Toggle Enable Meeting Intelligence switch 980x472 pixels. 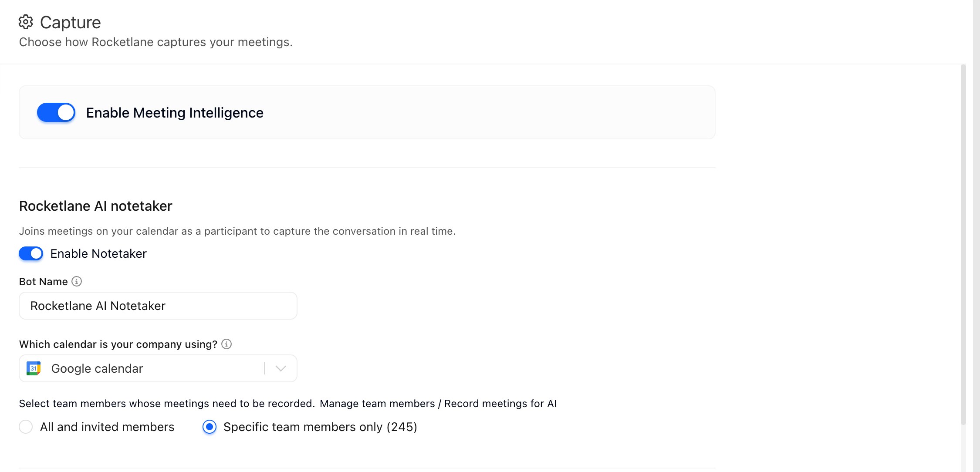56,112
